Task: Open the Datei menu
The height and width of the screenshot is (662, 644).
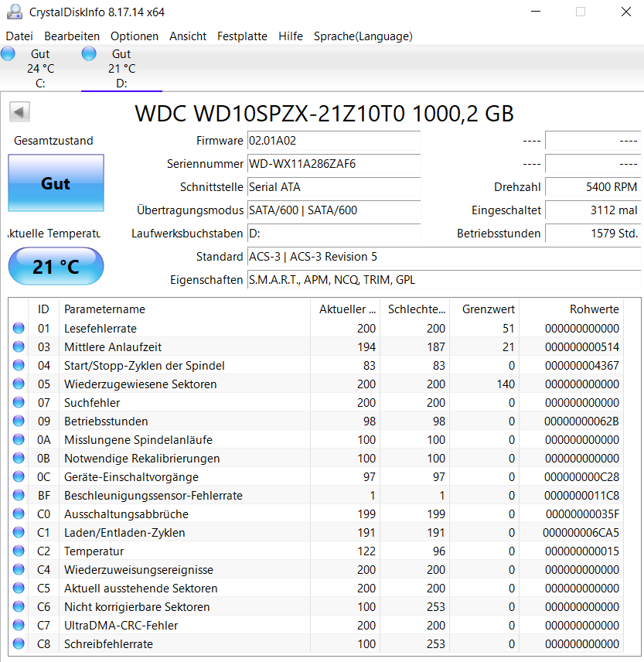Action: pyautogui.click(x=19, y=36)
